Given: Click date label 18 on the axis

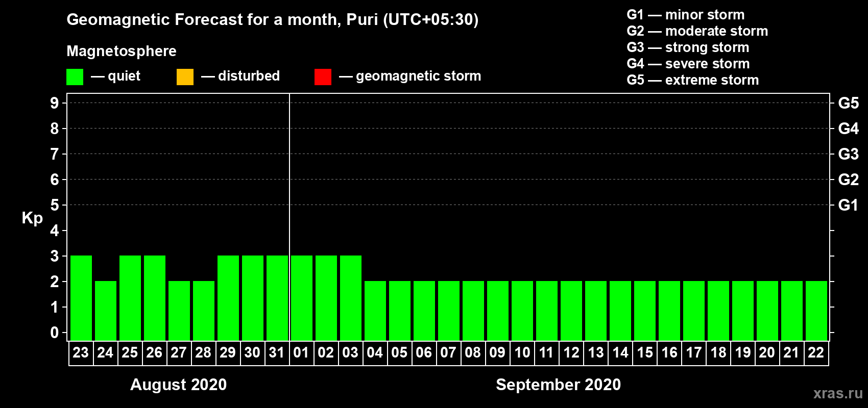Looking at the screenshot, I should point(718,353).
